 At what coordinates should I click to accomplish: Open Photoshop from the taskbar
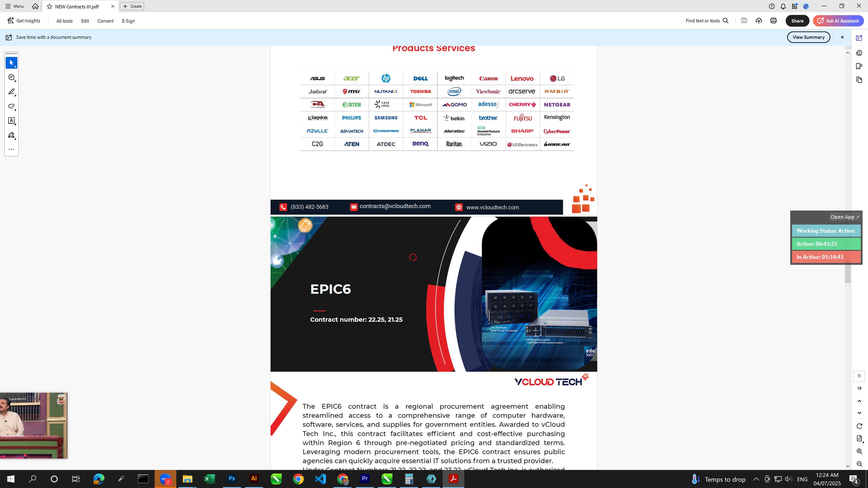[232, 479]
